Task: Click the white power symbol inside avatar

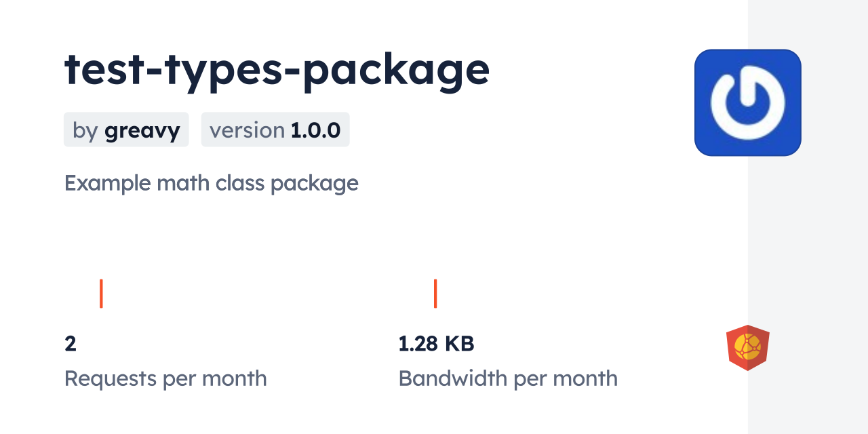Action: (x=747, y=103)
